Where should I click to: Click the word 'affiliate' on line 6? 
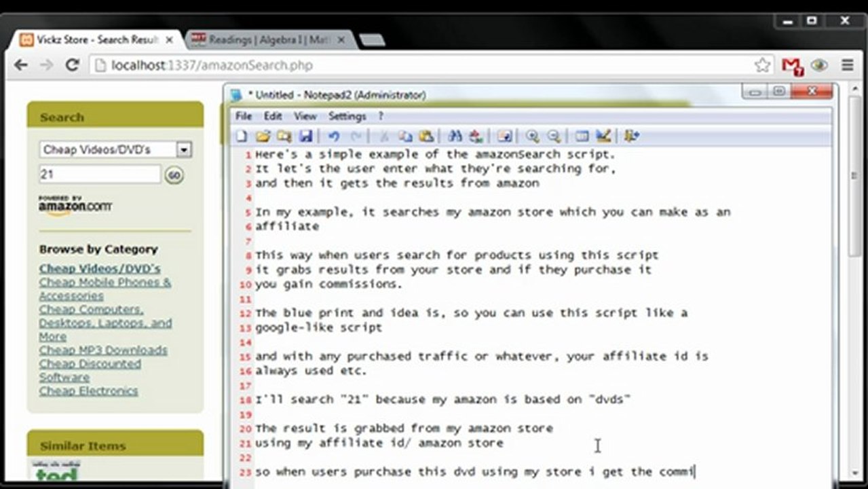pos(287,226)
